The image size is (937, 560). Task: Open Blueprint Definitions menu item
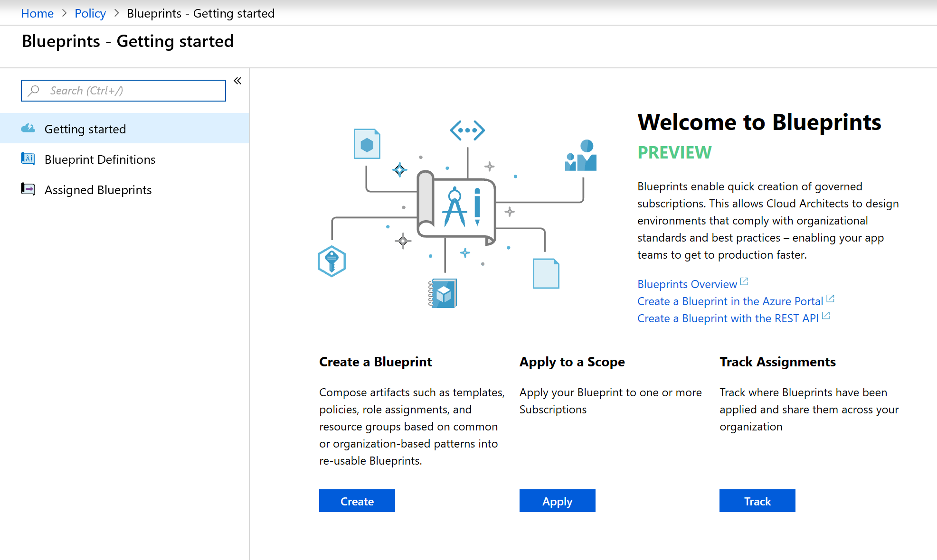tap(124, 159)
